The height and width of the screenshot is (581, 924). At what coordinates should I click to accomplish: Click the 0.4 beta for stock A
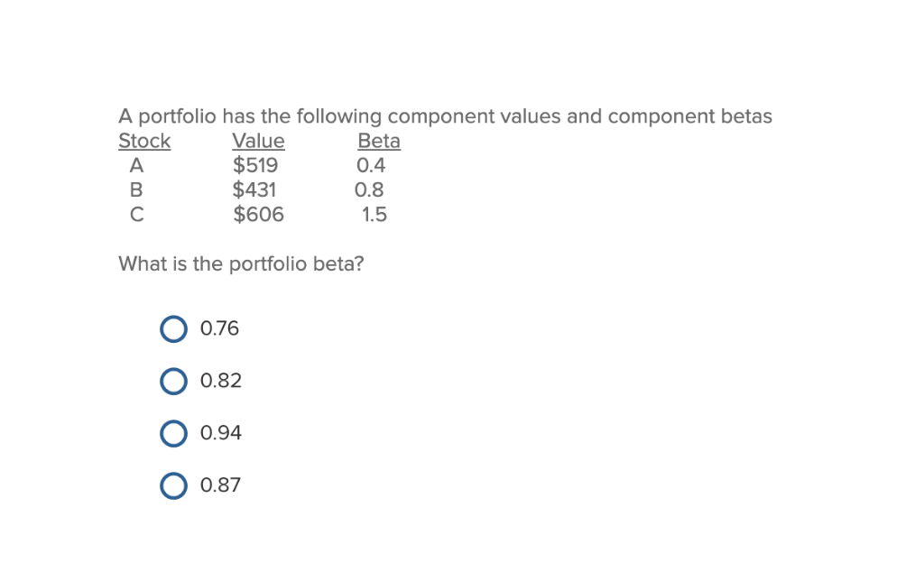(370, 166)
